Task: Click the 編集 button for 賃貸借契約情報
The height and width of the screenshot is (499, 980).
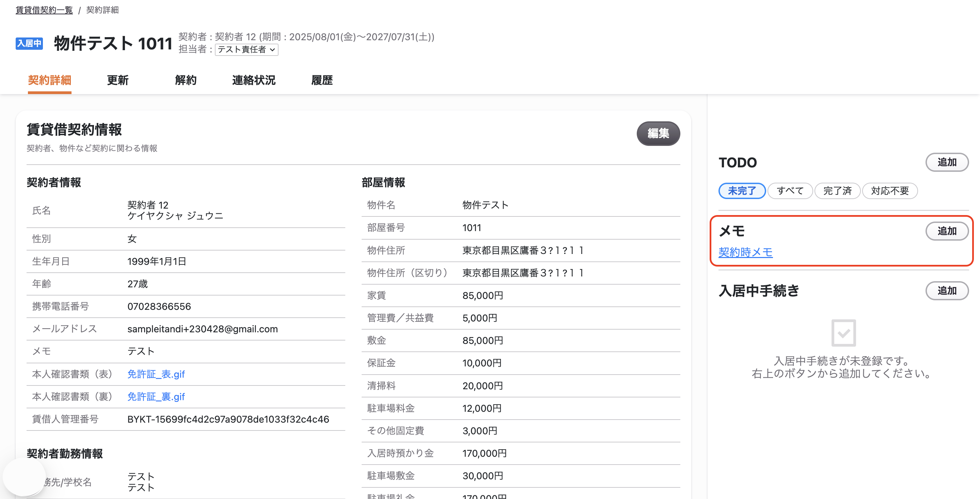Action: (658, 133)
